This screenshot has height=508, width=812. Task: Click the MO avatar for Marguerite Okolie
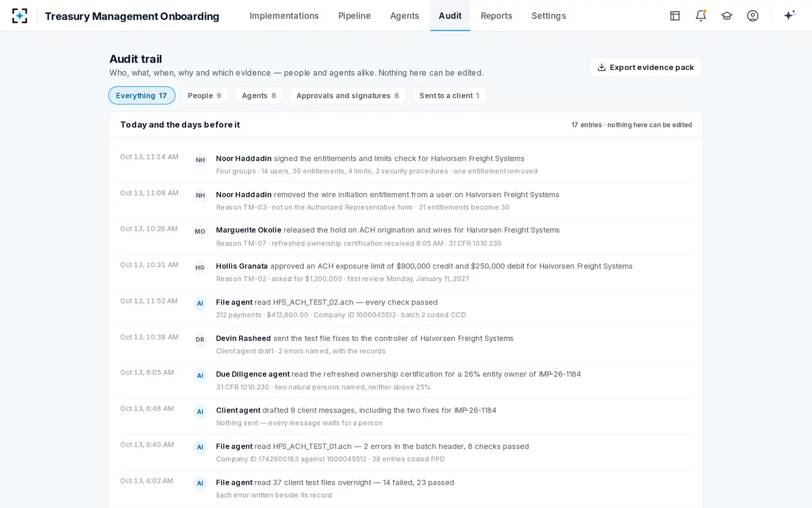(200, 231)
